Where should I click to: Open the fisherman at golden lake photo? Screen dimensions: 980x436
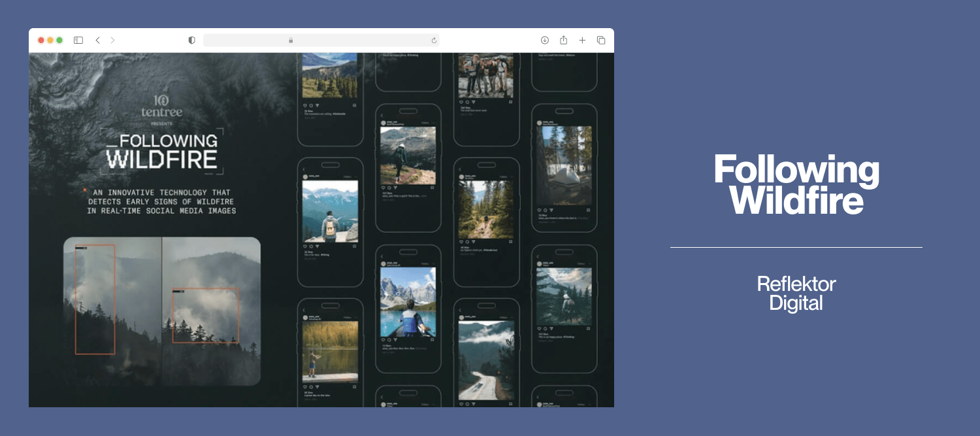click(x=330, y=352)
